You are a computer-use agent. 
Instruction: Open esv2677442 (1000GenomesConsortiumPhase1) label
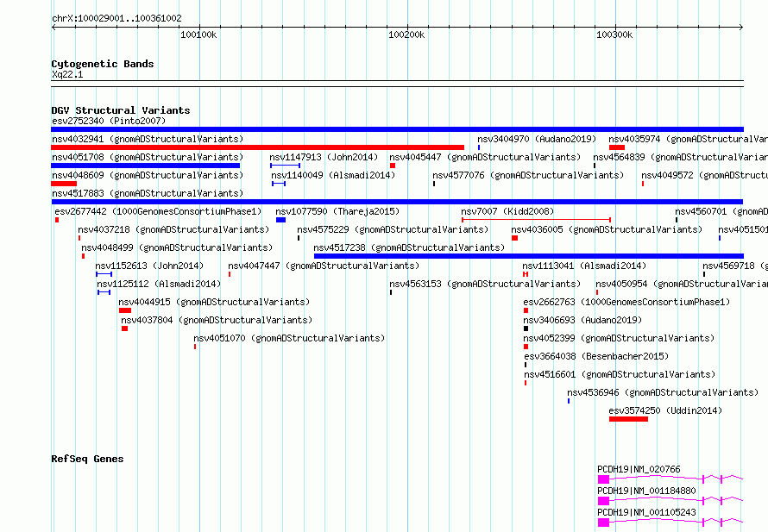[x=158, y=211]
